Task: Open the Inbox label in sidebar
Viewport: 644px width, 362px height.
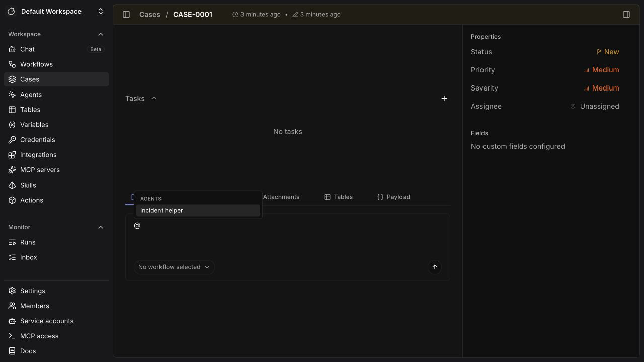Action: pos(29,257)
